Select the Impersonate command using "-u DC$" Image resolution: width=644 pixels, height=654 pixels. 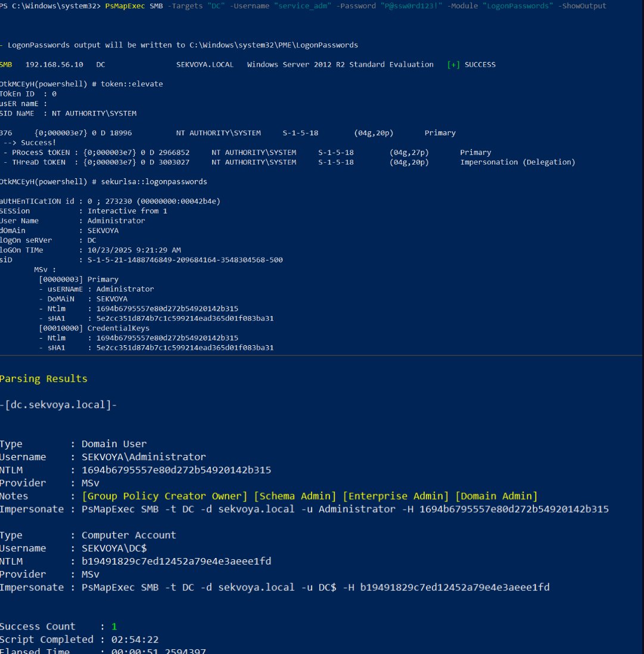pyautogui.click(x=316, y=587)
